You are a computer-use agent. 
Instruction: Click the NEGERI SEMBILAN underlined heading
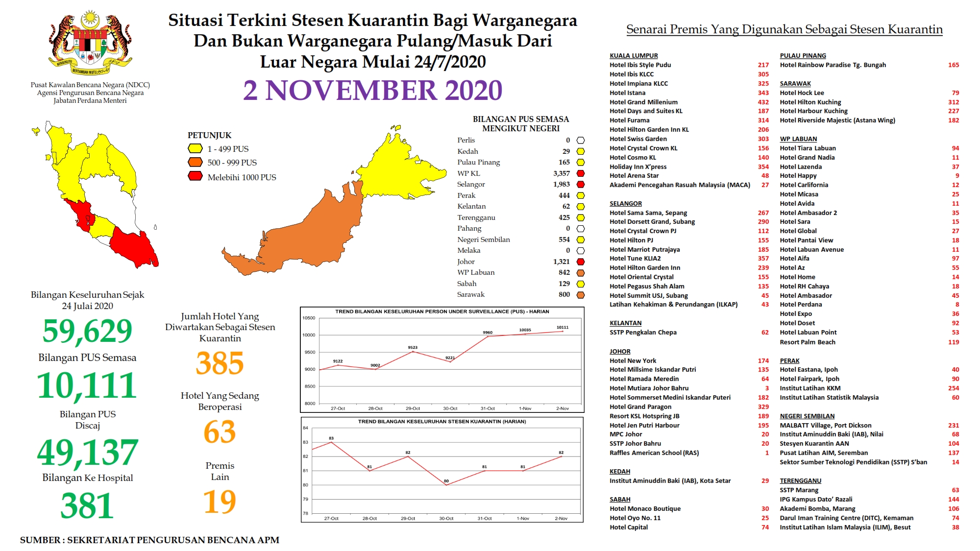pyautogui.click(x=807, y=416)
